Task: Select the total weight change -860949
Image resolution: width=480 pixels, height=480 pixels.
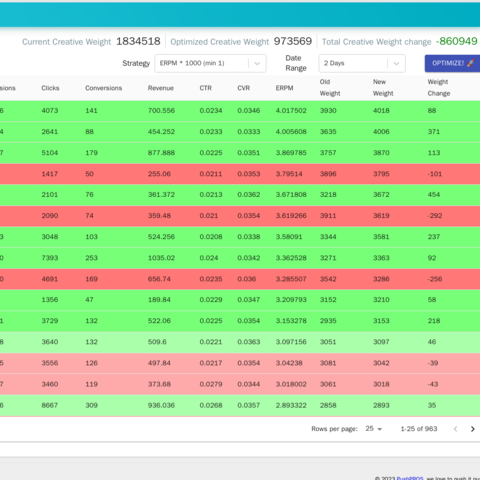Action: [x=457, y=41]
